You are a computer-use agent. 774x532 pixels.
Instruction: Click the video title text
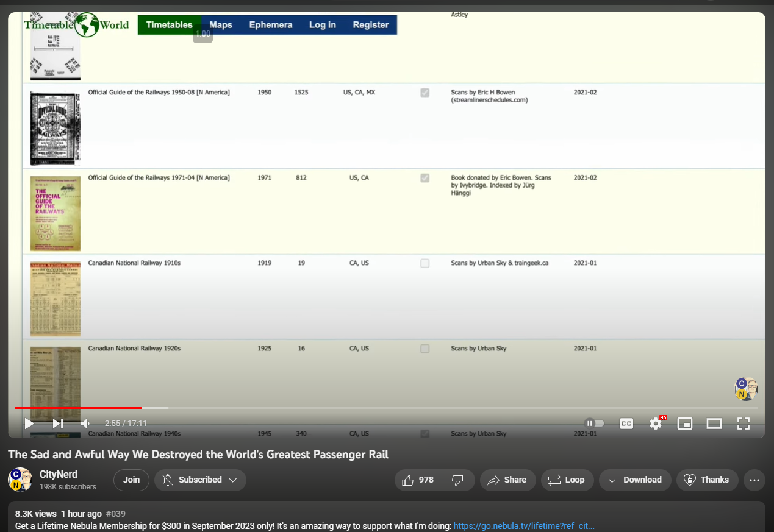coord(198,455)
